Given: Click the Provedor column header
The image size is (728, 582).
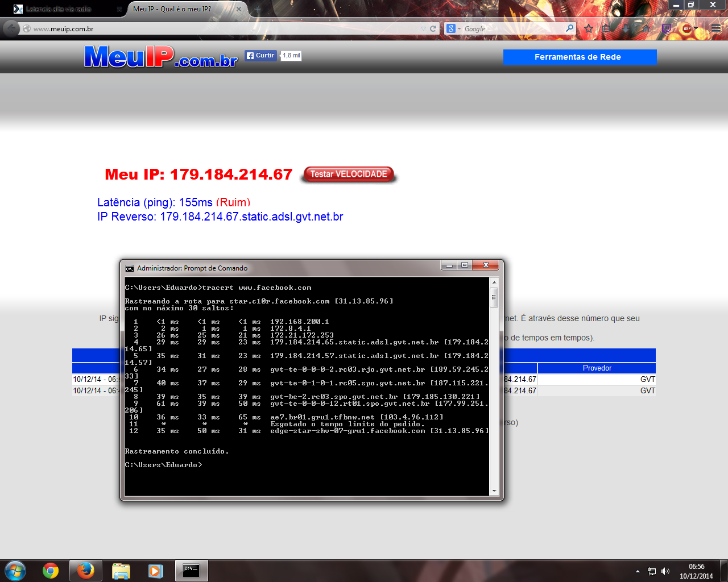Looking at the screenshot, I should click(x=597, y=368).
